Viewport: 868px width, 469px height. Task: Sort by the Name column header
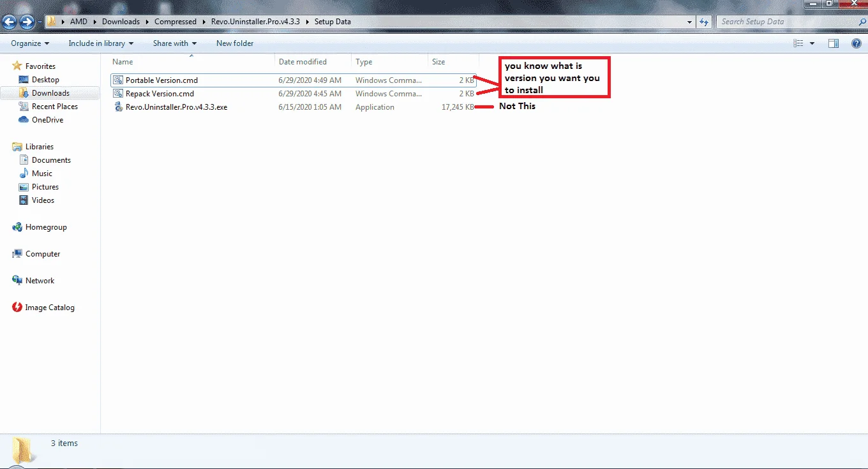click(191, 62)
